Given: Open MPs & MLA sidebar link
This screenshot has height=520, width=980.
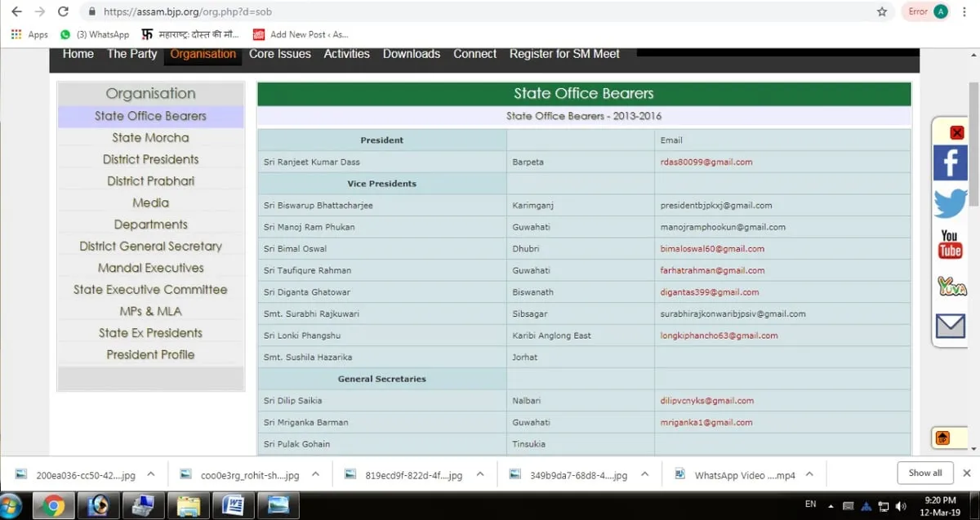Looking at the screenshot, I should click(x=151, y=311).
